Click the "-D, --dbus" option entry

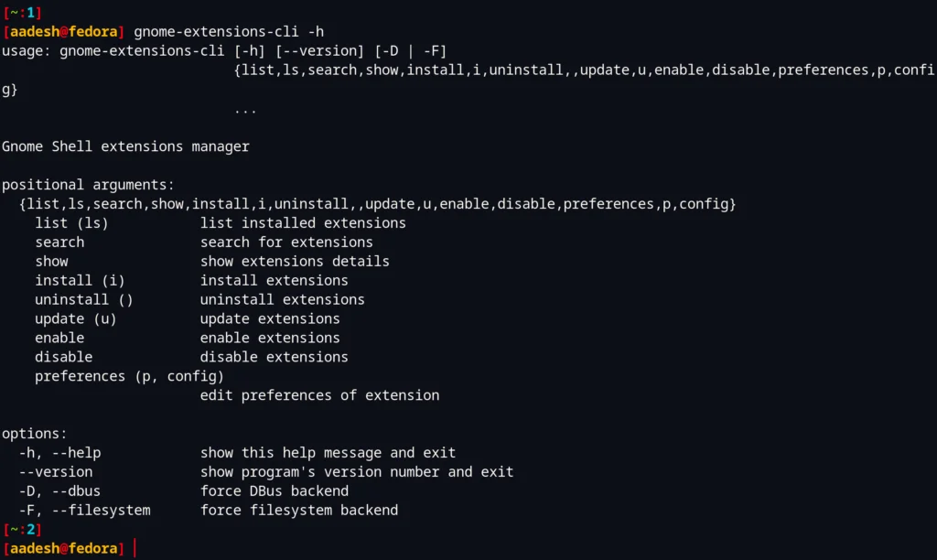[59, 491]
